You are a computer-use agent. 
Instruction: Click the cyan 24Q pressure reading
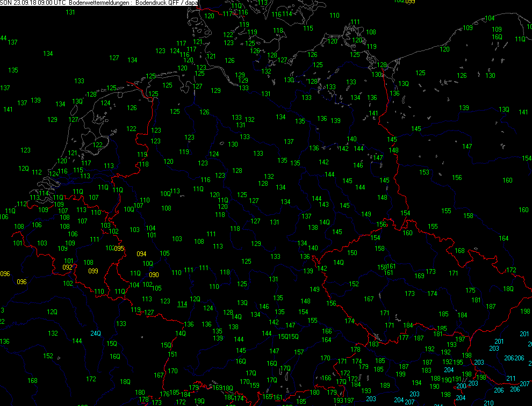coord(95,334)
